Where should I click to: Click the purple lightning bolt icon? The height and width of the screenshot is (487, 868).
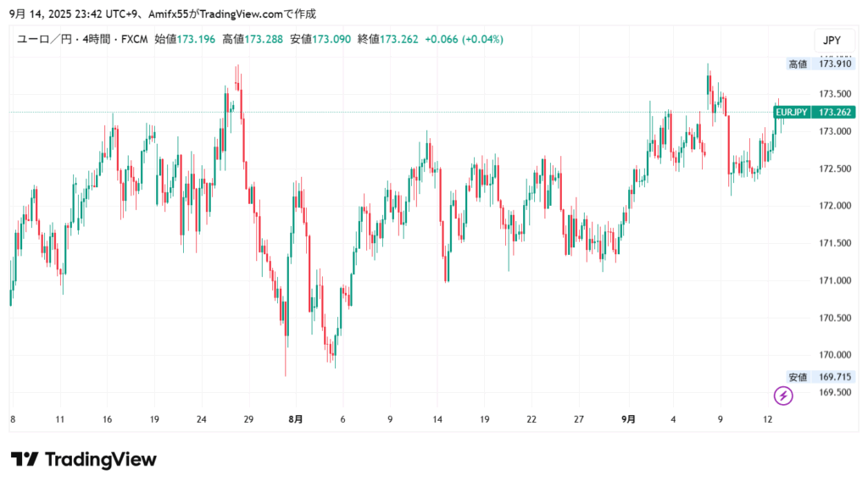pyautogui.click(x=784, y=395)
